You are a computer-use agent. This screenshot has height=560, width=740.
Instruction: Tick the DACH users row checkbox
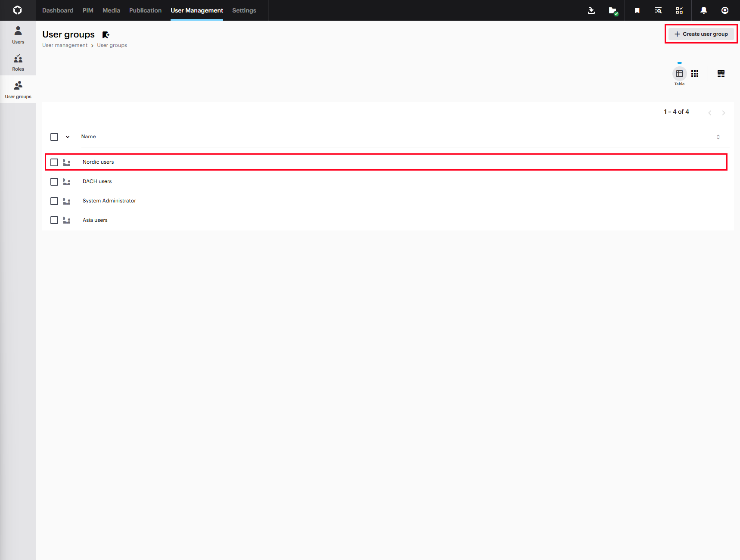(54, 182)
